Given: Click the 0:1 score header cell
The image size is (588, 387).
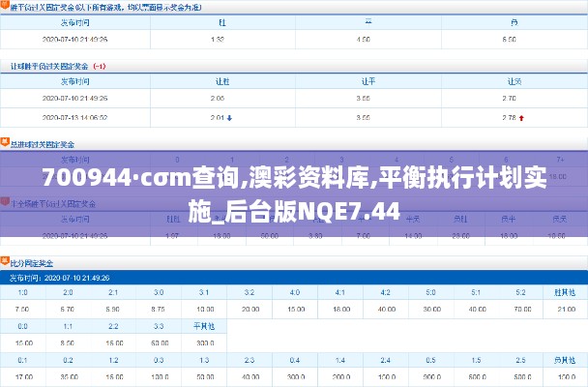Looking at the screenshot, I should click(x=23, y=360).
